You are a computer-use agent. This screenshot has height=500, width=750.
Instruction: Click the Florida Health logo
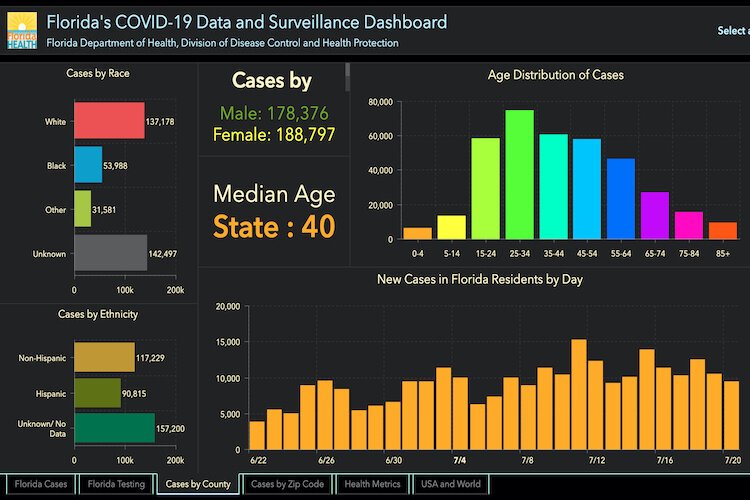[21, 31]
